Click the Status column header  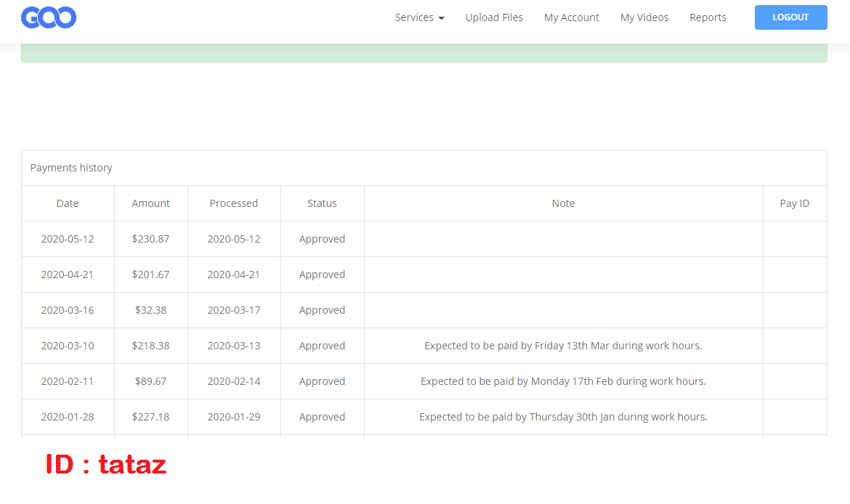coord(322,203)
